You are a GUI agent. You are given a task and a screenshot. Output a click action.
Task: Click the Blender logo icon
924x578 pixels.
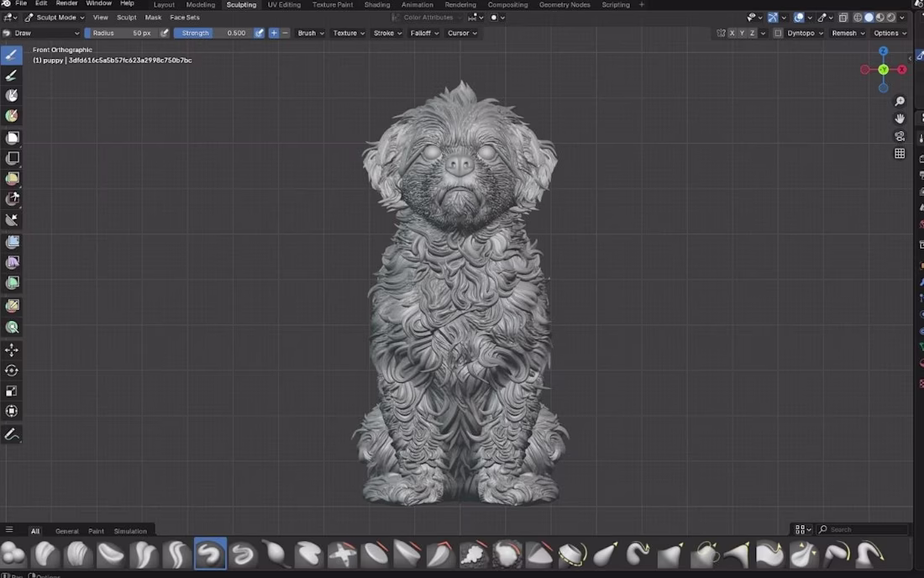tap(6, 3)
